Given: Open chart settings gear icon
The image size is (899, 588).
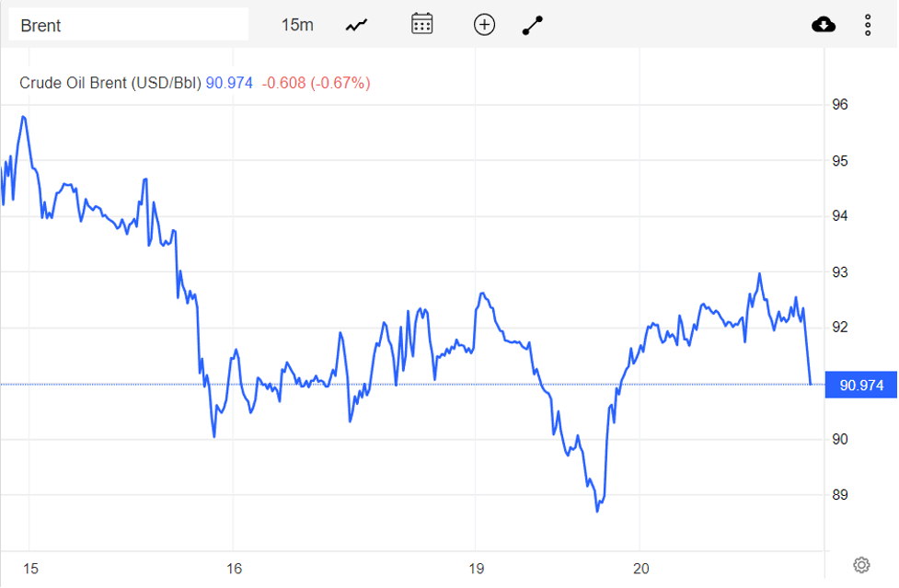Looking at the screenshot, I should (861, 565).
